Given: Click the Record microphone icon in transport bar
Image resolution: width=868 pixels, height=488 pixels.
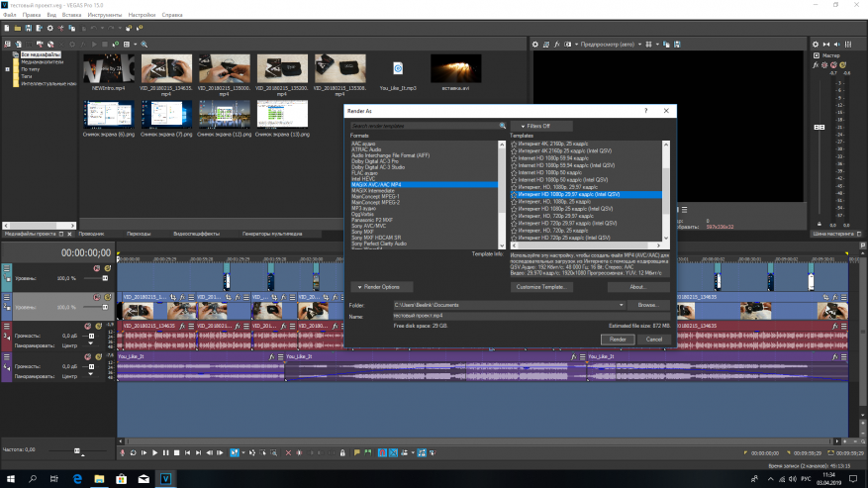Looking at the screenshot, I should coord(121,452).
